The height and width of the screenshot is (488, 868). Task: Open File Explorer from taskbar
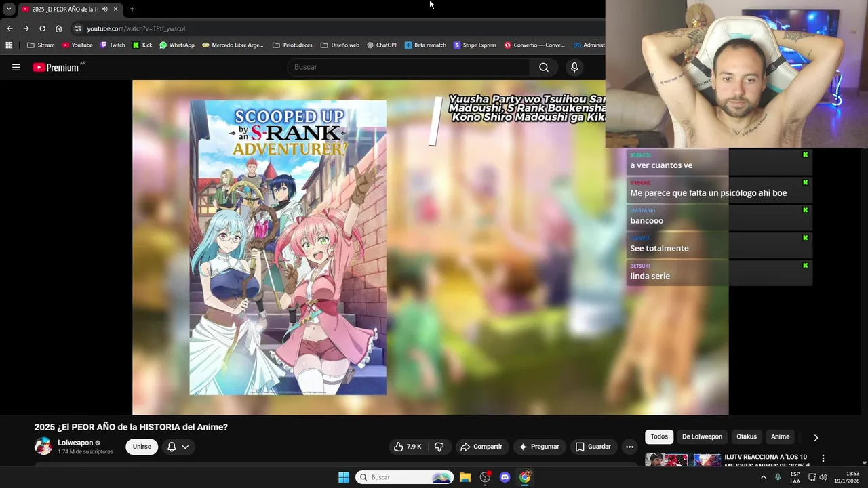465,477
